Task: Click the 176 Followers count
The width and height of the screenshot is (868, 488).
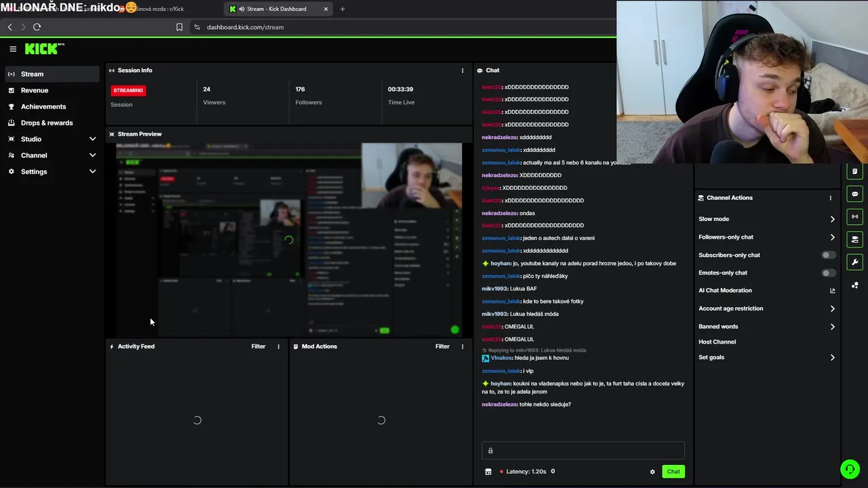Action: point(300,89)
